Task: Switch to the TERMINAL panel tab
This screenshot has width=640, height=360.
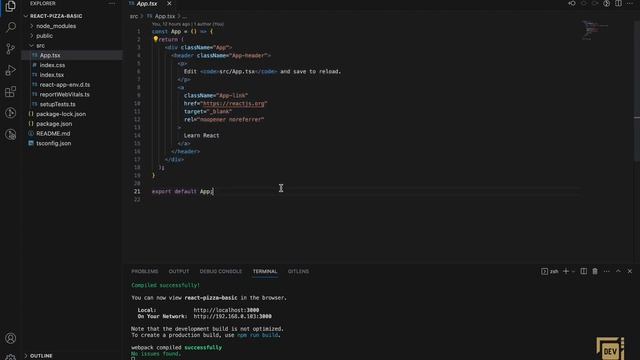Action: [x=265, y=271]
